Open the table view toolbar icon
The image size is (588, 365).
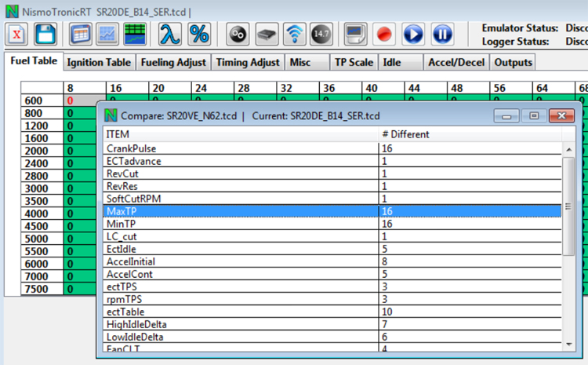(80, 35)
